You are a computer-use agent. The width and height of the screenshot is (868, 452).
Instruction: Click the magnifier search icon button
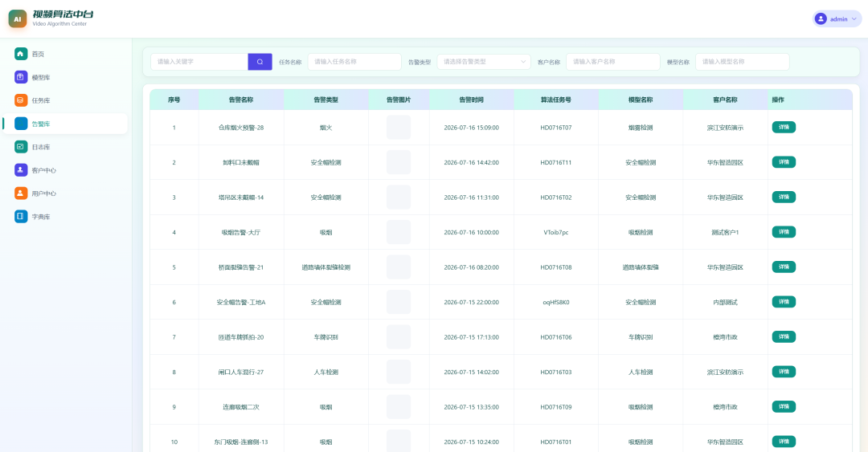pyautogui.click(x=260, y=62)
